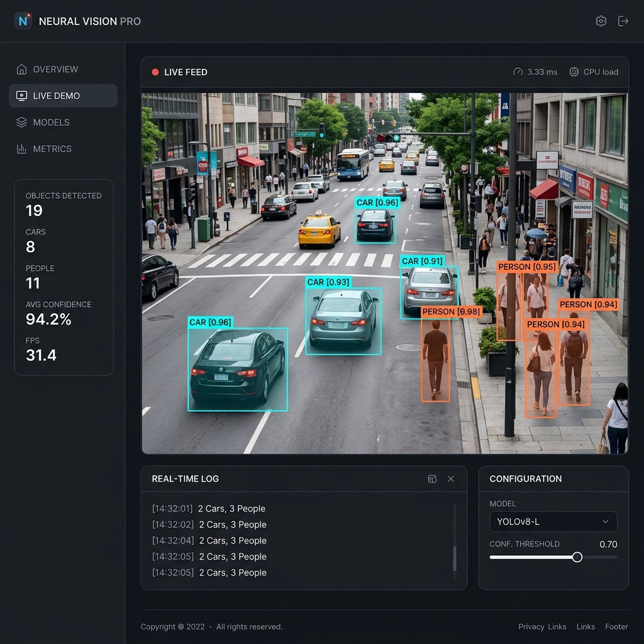644x644 pixels.
Task: Click the Cars count 8
Action: tap(30, 247)
